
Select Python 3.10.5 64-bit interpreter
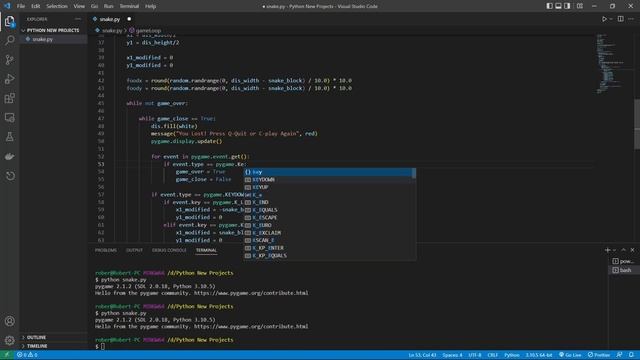[539, 355]
